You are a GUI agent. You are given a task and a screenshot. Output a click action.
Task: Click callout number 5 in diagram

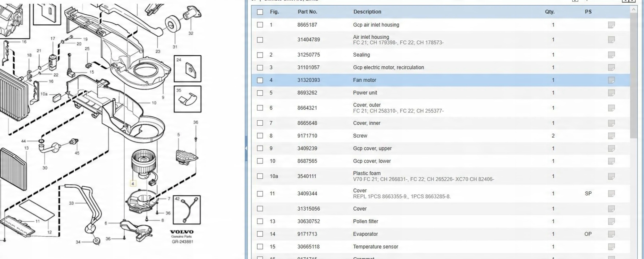179,135
